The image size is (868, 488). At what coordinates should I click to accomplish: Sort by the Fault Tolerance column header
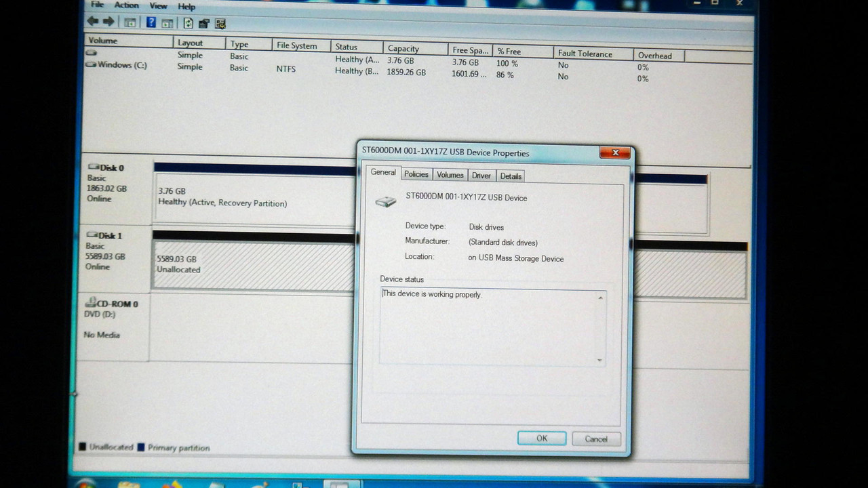593,54
